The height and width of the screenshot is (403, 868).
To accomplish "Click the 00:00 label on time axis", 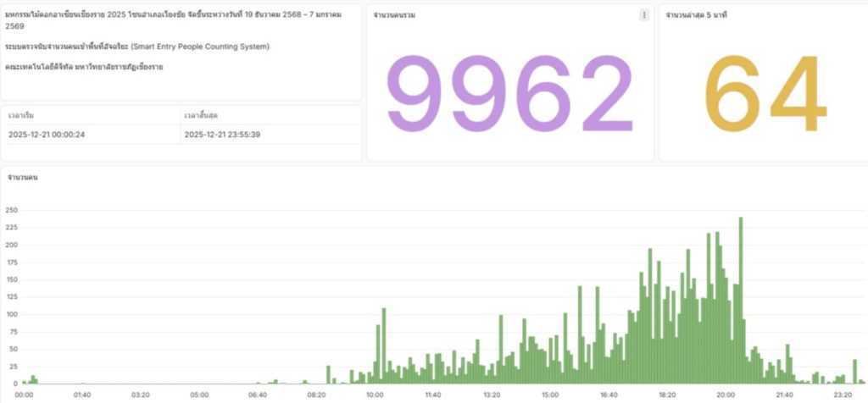I will 24,395.
